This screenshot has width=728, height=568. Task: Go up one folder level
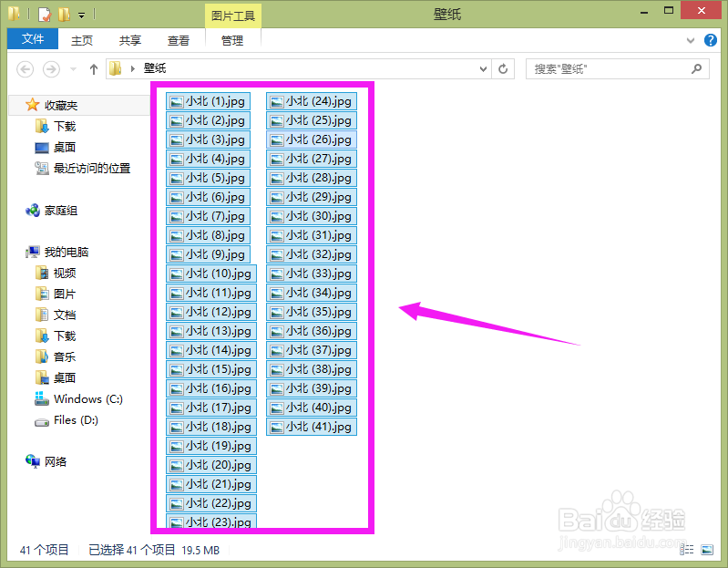pos(94,69)
